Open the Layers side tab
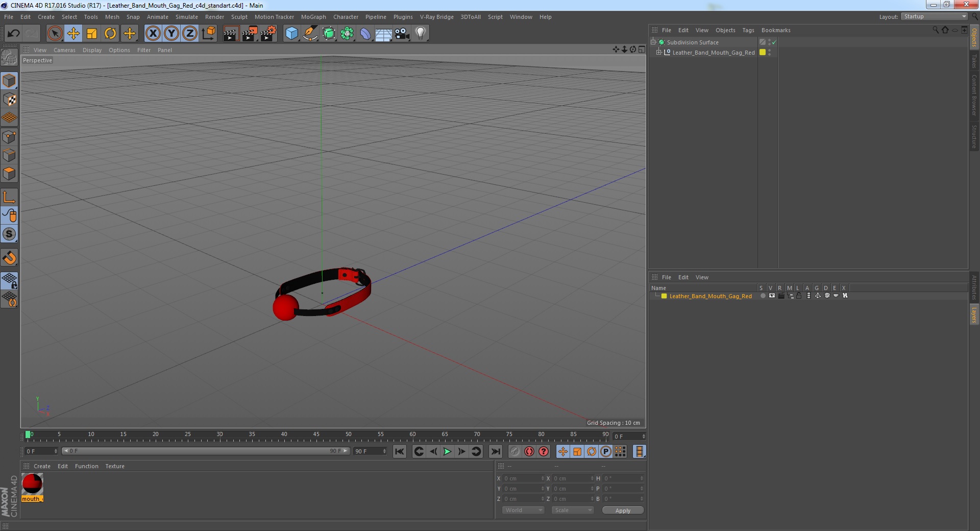Image resolution: width=980 pixels, height=531 pixels. [974, 315]
